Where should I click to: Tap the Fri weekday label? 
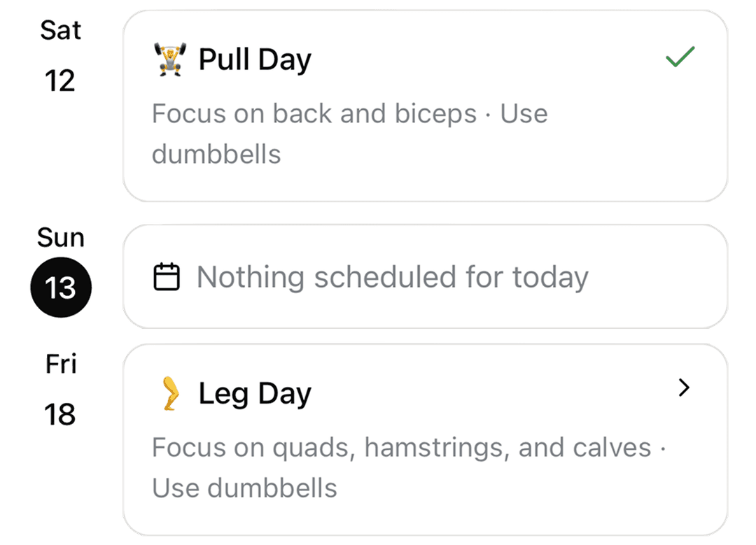coord(60,364)
